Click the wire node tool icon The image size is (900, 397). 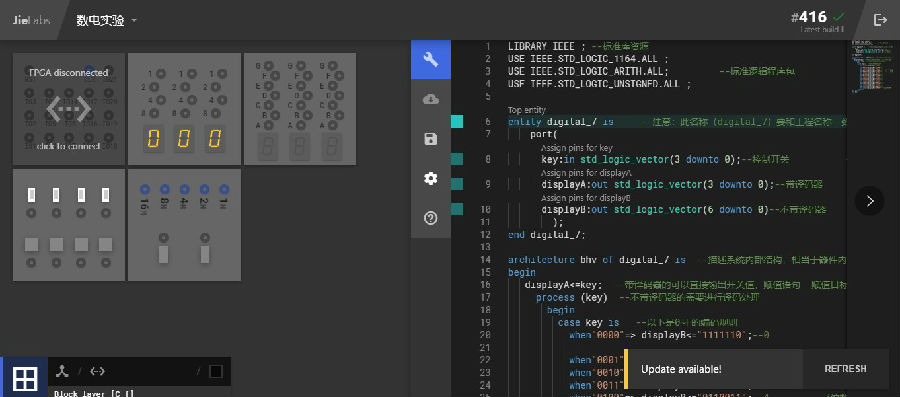click(x=63, y=371)
